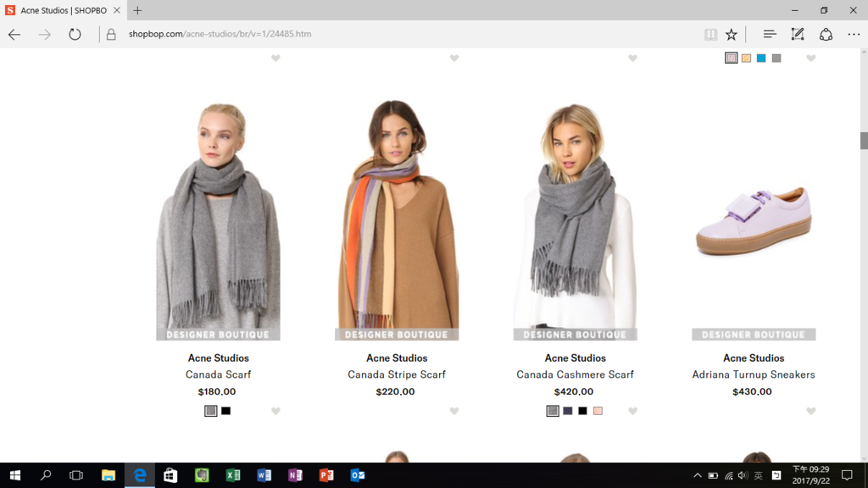Click the browser forward arrow
This screenshot has height=488, width=868.
coord(44,34)
